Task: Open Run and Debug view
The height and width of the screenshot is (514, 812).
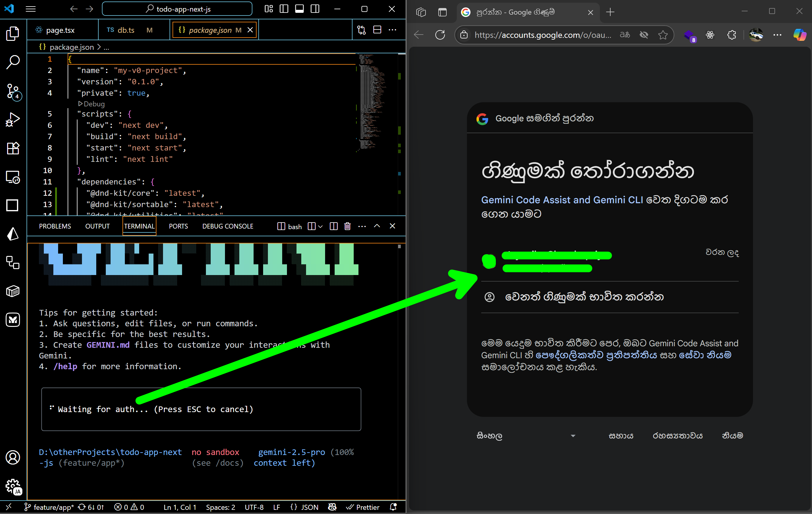Action: tap(13, 120)
